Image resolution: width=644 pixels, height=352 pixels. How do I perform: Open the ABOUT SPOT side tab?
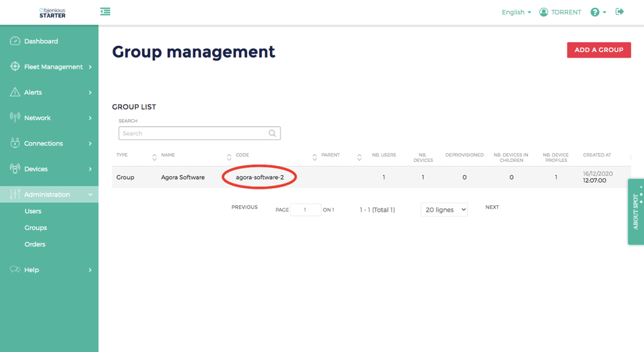pos(635,212)
